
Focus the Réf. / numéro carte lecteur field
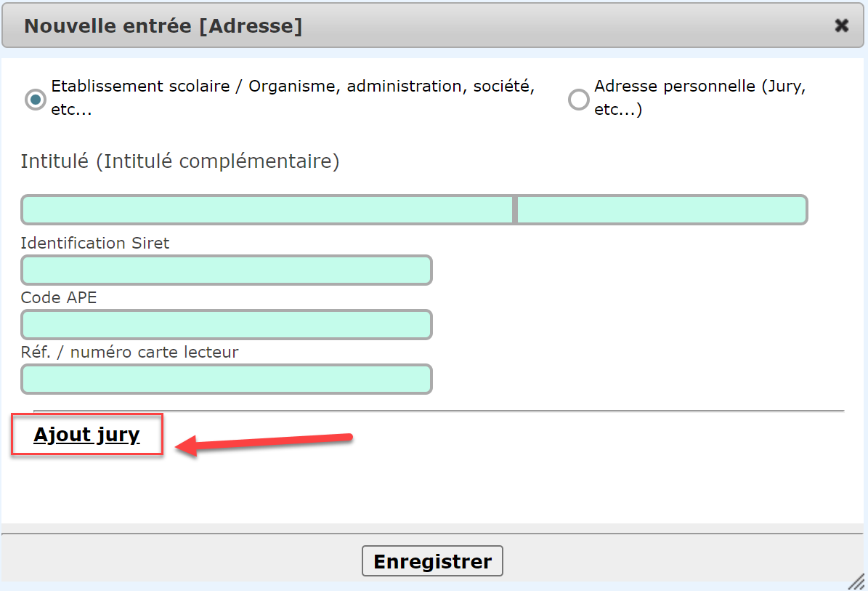[227, 379]
